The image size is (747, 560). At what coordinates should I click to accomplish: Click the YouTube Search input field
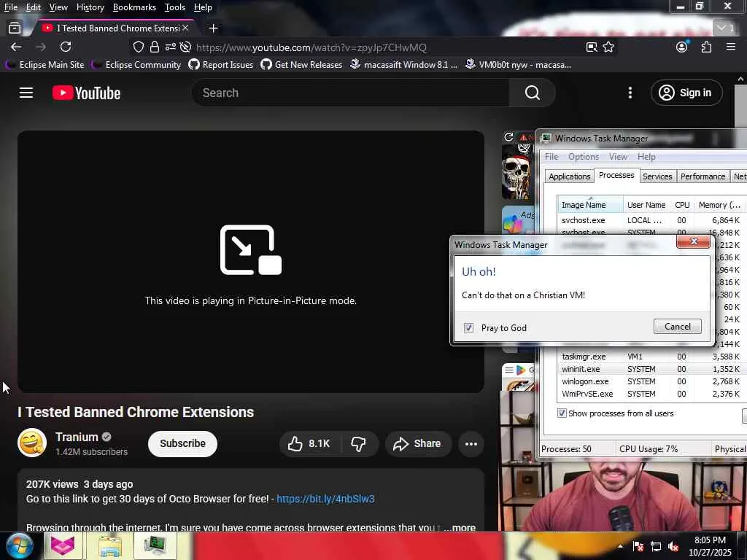(351, 93)
